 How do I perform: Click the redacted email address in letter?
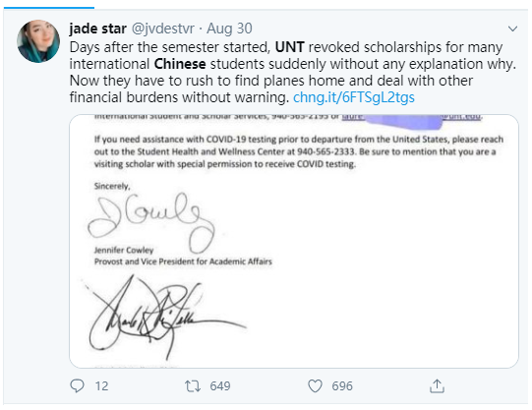[x=411, y=117]
